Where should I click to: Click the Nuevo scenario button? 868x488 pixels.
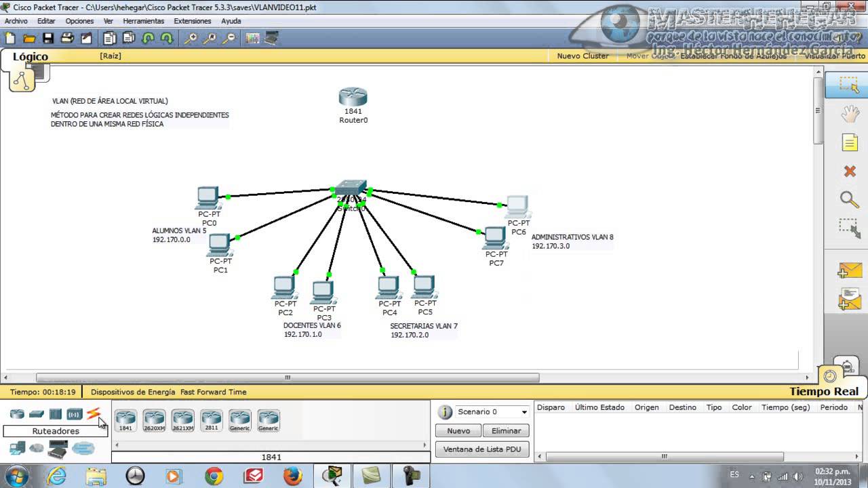coord(458,430)
